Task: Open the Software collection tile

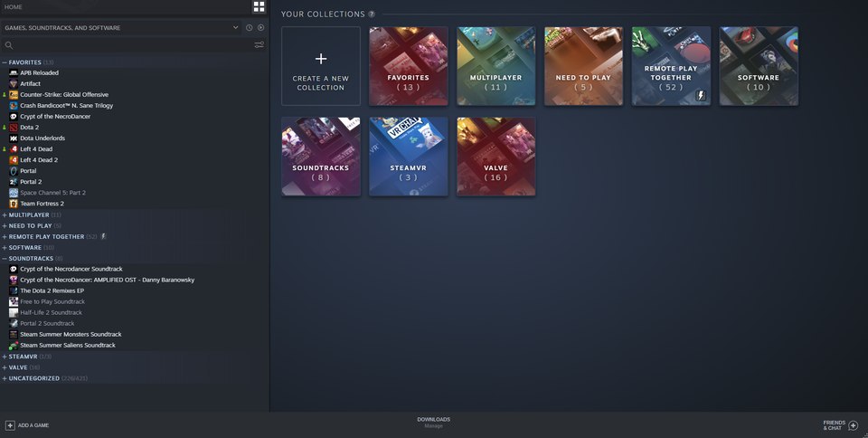Action: point(759,66)
